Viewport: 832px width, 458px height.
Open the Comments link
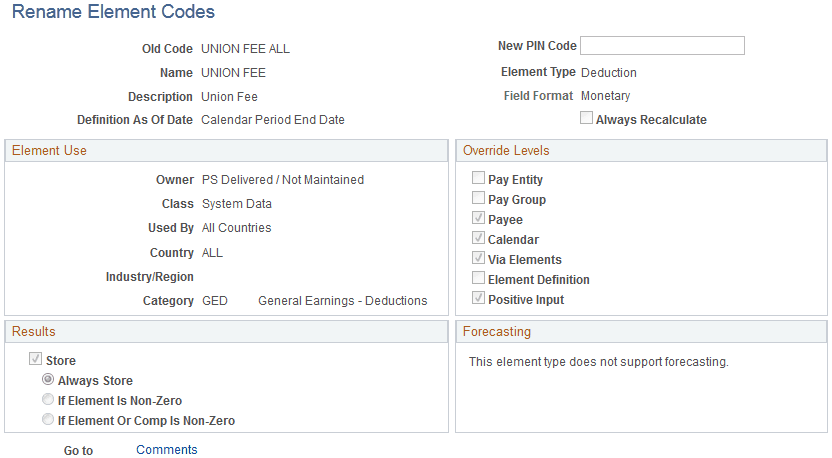pos(167,450)
